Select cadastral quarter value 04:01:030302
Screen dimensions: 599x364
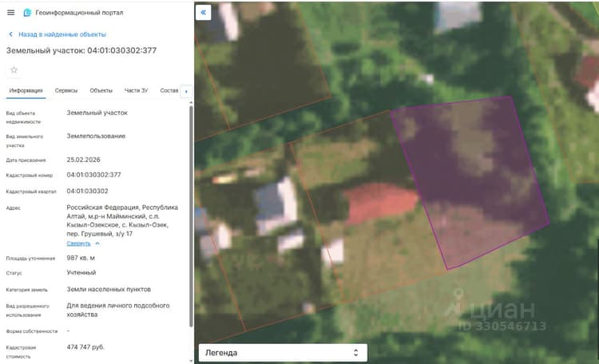[88, 191]
